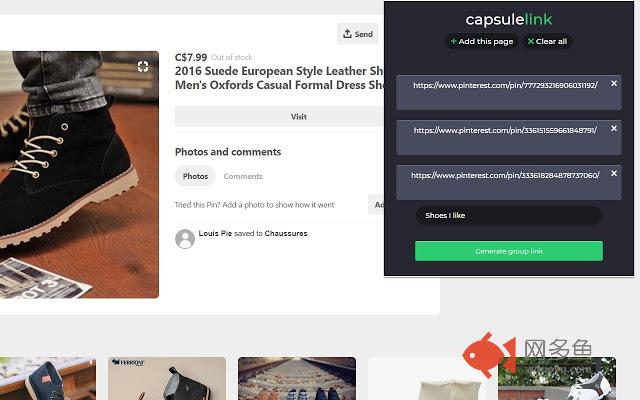Open the railroad tracks shoes pin thumbnail
This screenshot has width=640, height=400.
(x=297, y=378)
